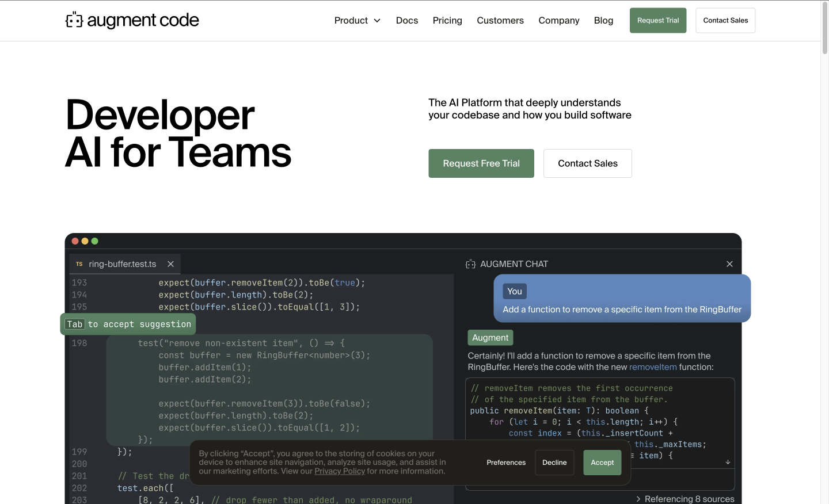
Task: Click the Request Free Trial button
Action: pyautogui.click(x=481, y=163)
